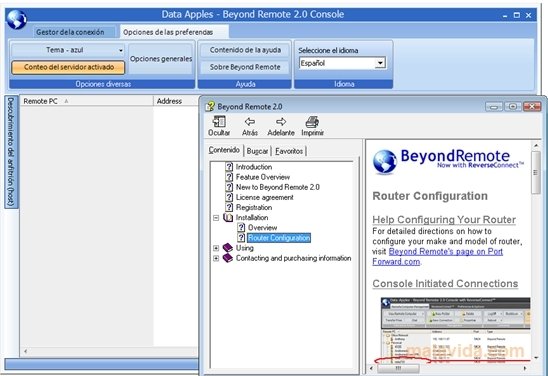Click the help page scroll down arrow
This screenshot has width=548, height=376.
(536, 358)
